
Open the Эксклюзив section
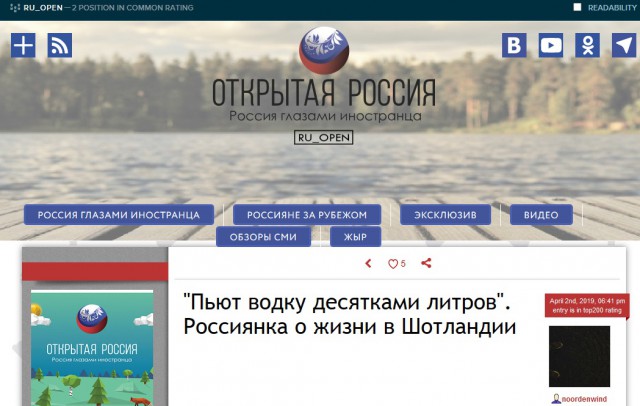445,215
